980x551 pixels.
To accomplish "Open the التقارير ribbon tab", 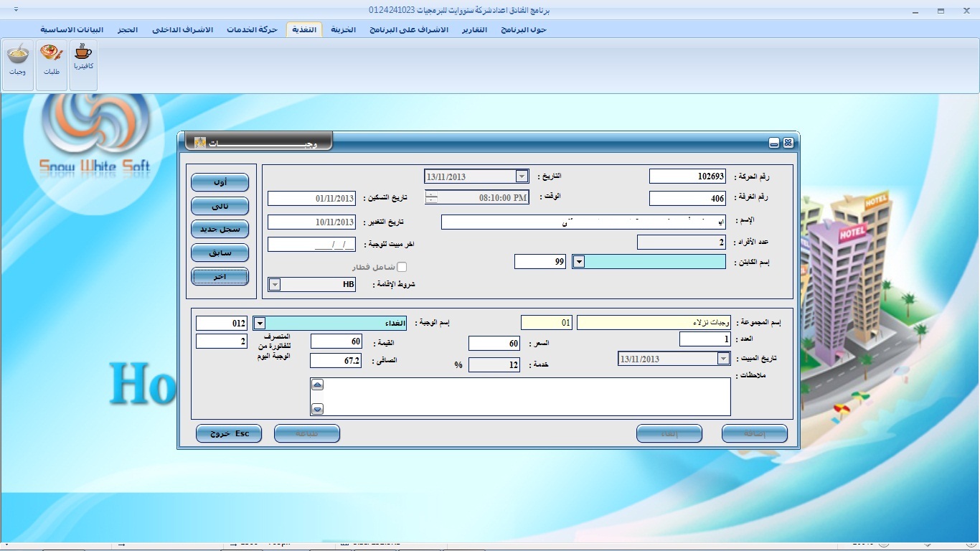I will pyautogui.click(x=473, y=29).
